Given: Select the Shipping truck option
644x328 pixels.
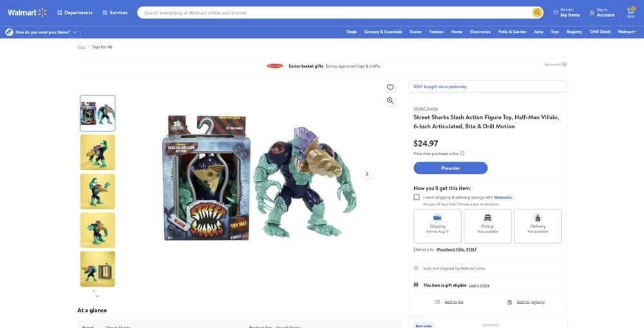Looking at the screenshot, I should click(437, 226).
